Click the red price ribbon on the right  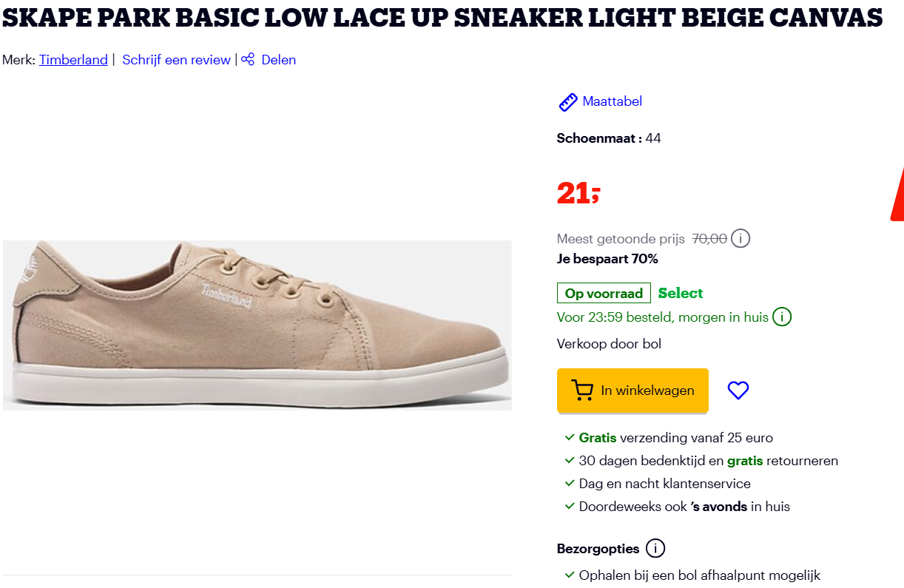(x=899, y=195)
